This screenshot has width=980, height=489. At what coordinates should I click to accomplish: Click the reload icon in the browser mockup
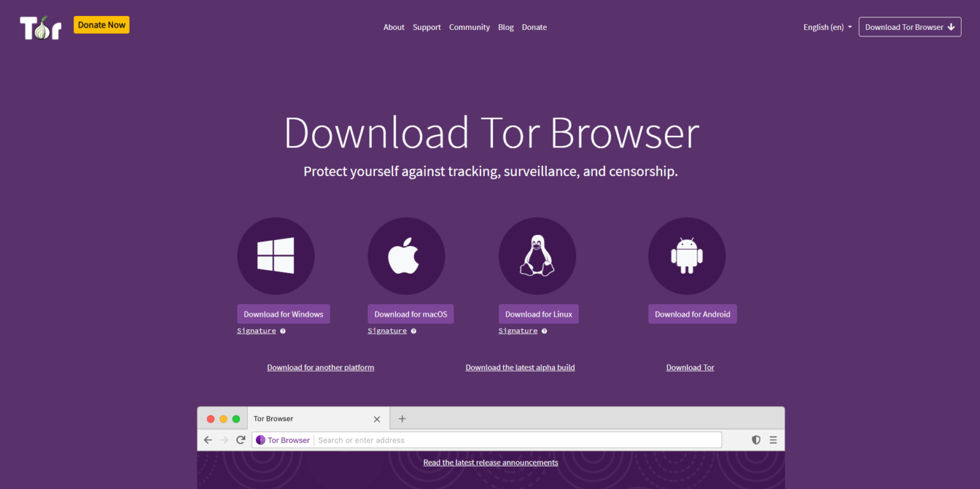pyautogui.click(x=241, y=440)
